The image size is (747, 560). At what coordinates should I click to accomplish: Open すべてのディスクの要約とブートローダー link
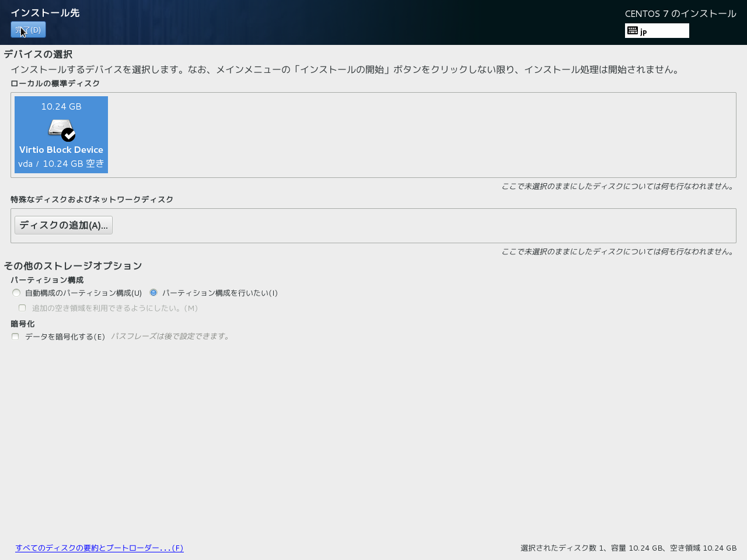[99, 548]
